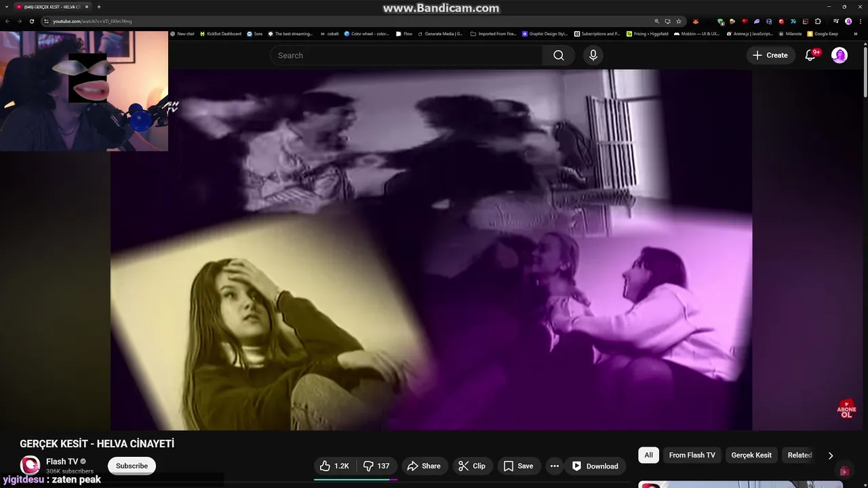This screenshot has width=868, height=488.
Task: Bookmark this page with the star icon
Action: [x=679, y=21]
